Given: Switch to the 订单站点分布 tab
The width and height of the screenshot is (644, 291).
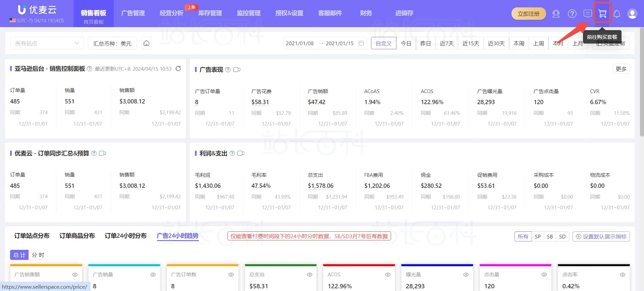Looking at the screenshot, I should click(x=32, y=236).
